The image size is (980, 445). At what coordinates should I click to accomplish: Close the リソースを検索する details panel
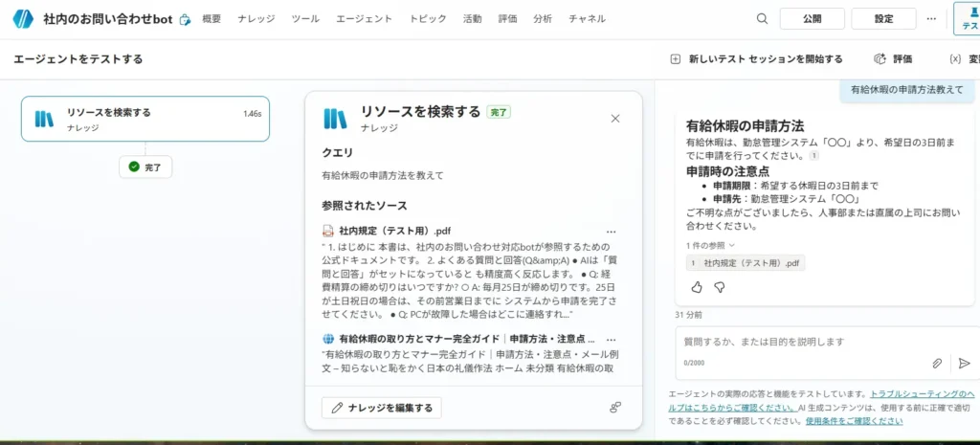coord(615,118)
